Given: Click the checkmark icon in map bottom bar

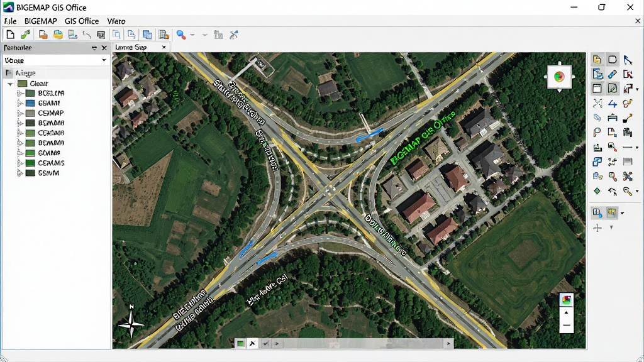Looking at the screenshot, I should (266, 343).
